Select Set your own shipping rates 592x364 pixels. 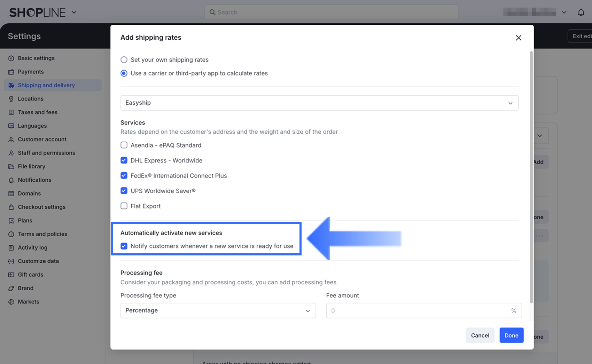click(x=124, y=60)
